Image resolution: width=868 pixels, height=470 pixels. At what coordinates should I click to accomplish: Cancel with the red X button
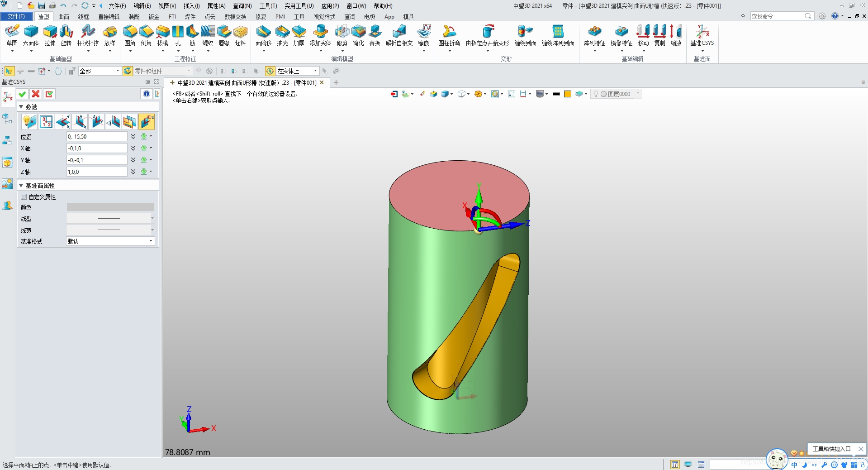pos(36,94)
